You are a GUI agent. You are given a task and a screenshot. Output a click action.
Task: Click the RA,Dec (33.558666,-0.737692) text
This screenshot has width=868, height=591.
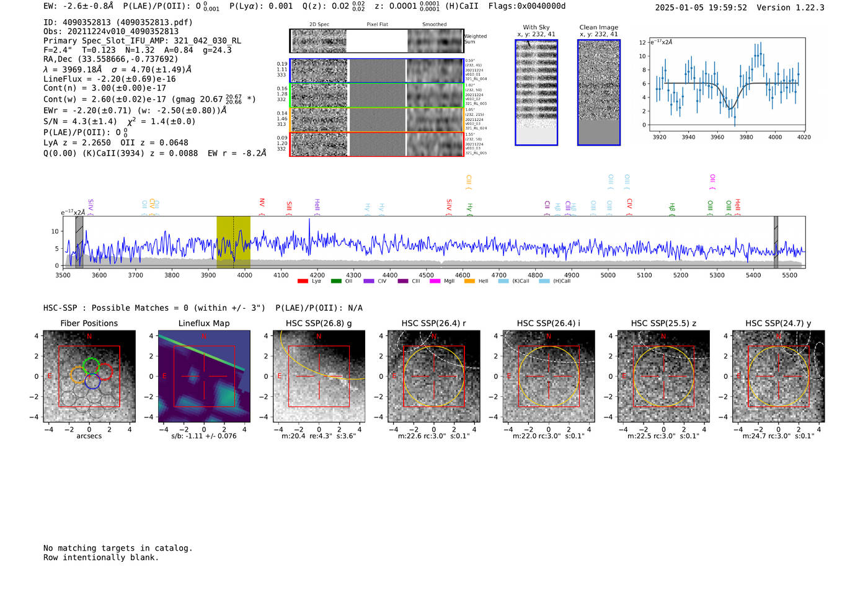111,60
